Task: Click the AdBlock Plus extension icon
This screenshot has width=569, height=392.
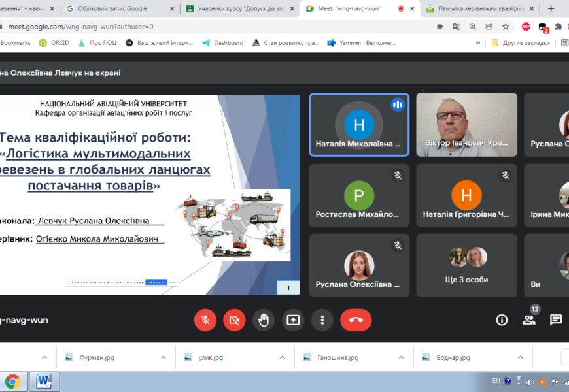Action: click(x=526, y=27)
